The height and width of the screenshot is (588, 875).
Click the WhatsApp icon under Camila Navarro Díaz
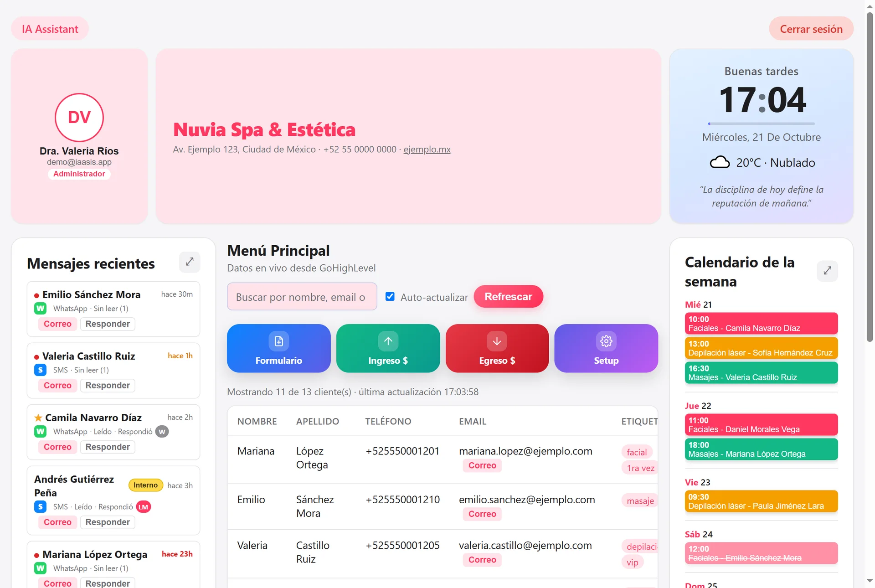click(x=41, y=432)
